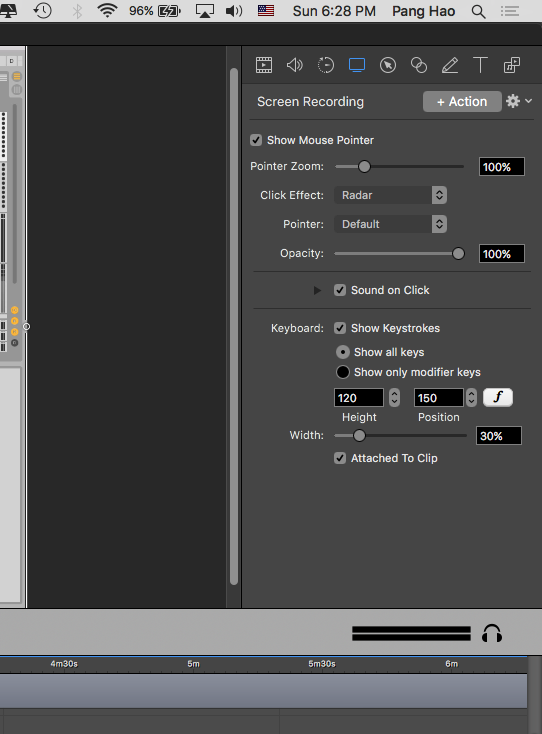
Task: Expand Sound on Click disclosure triangle
Action: [x=317, y=290]
